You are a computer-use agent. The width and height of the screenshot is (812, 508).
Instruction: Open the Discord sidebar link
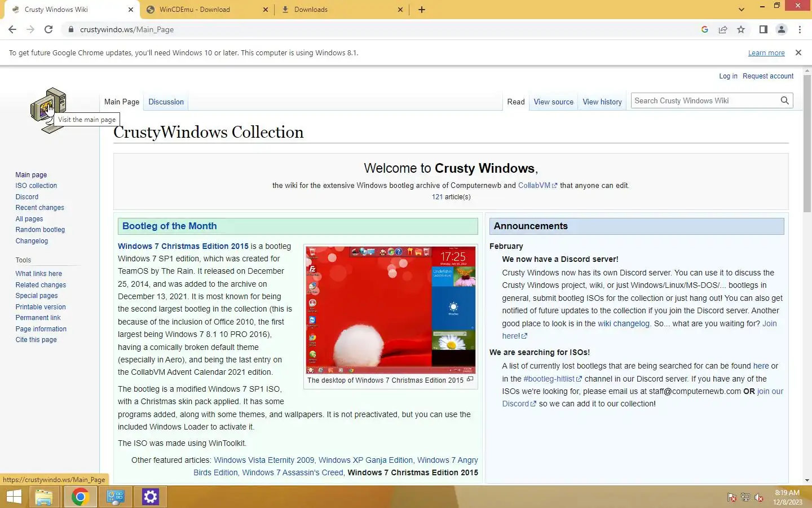tap(27, 197)
